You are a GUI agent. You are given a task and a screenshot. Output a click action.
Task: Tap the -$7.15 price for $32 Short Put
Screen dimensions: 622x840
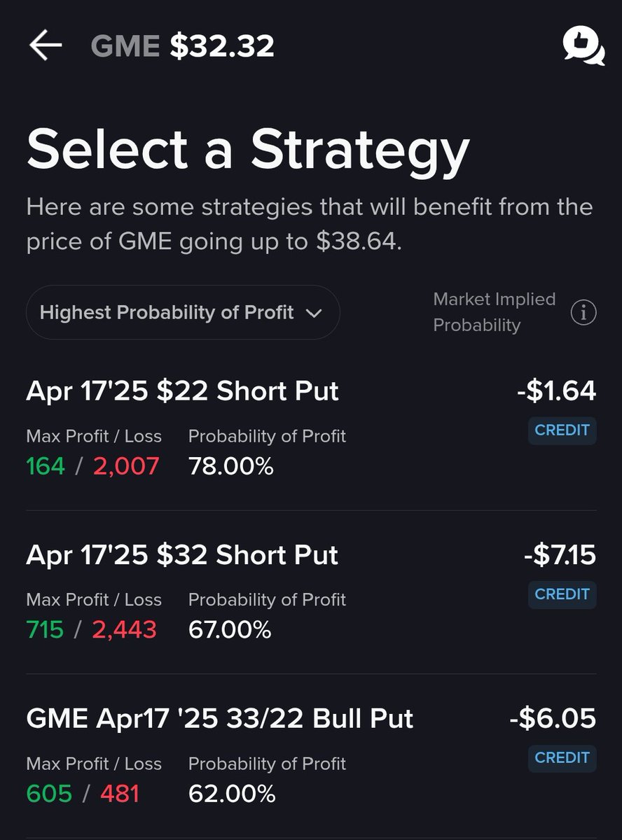tap(560, 554)
